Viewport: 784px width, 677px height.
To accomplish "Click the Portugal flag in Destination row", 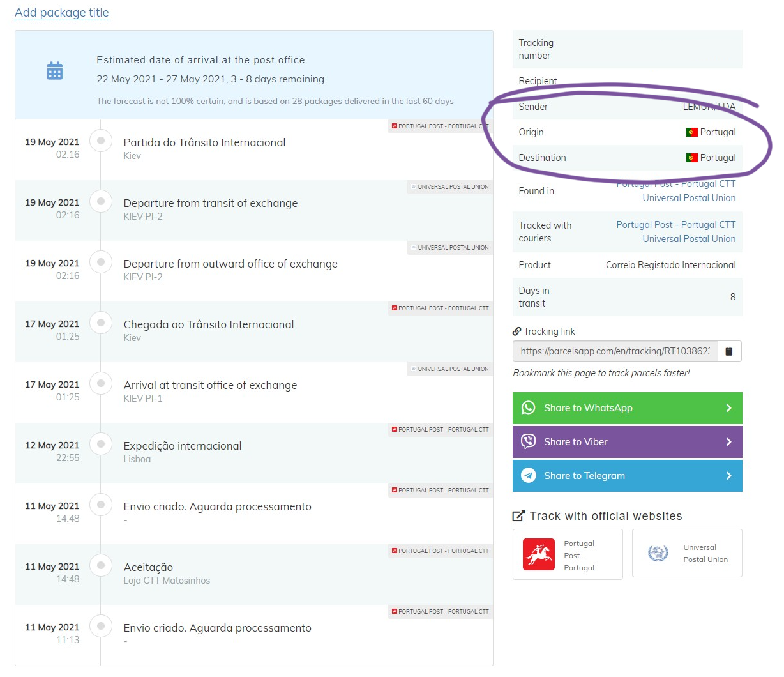I will coord(691,158).
